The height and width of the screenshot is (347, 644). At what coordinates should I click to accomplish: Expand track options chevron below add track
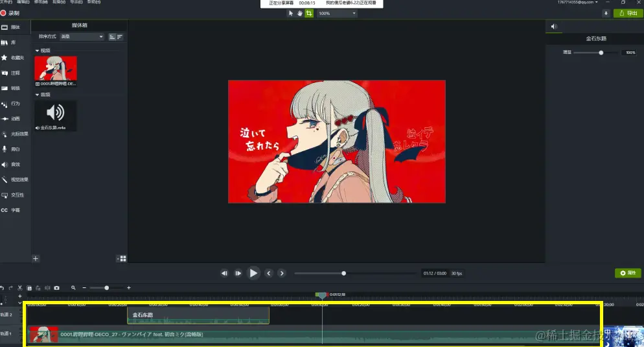19,303
